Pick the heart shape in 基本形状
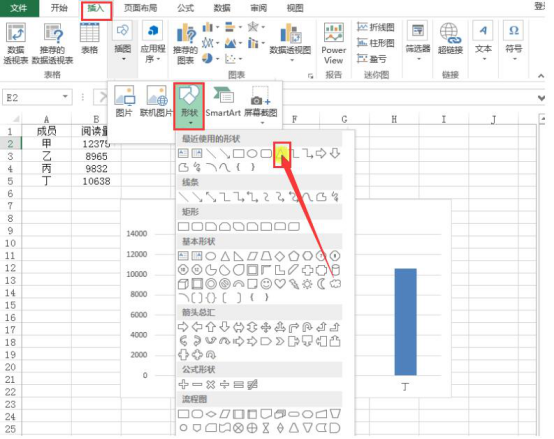Viewport: 554px width, 439px height. point(280,284)
